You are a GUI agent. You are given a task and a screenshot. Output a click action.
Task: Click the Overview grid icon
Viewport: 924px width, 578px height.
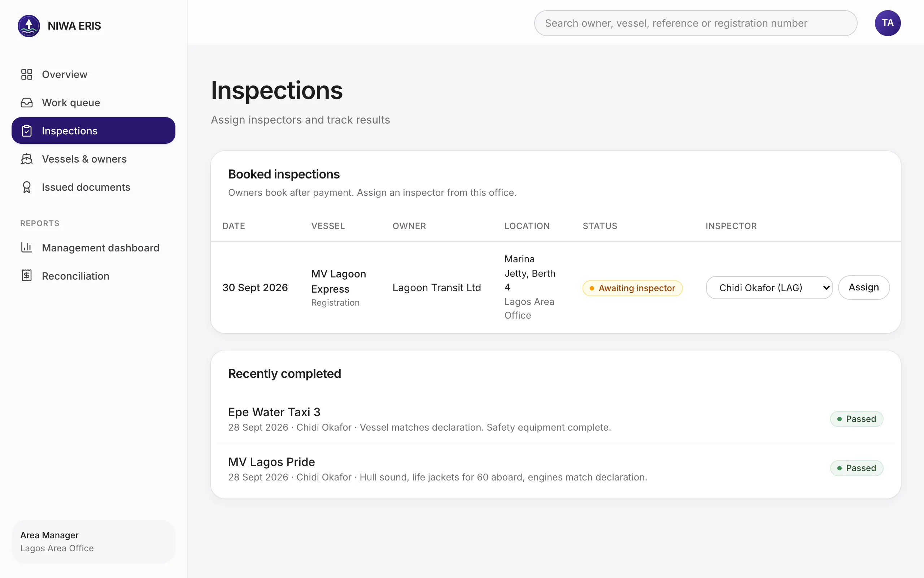tap(26, 74)
